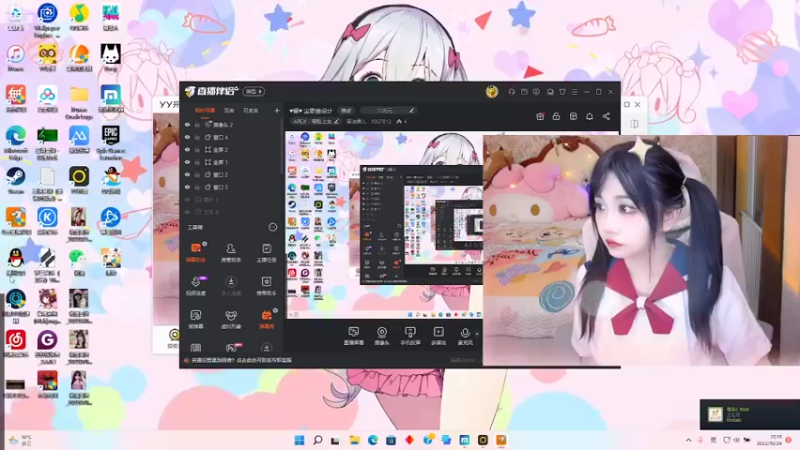Hide the 窗口 4 window source

pos(187,137)
